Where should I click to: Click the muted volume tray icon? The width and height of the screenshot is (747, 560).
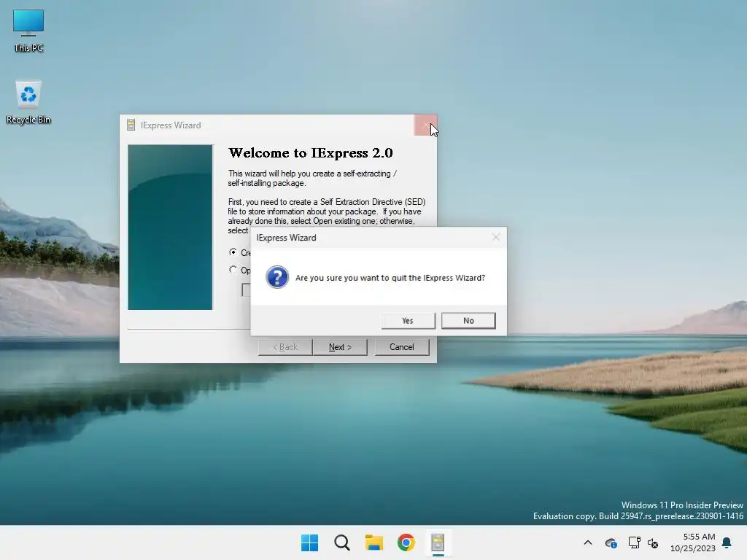click(x=653, y=542)
